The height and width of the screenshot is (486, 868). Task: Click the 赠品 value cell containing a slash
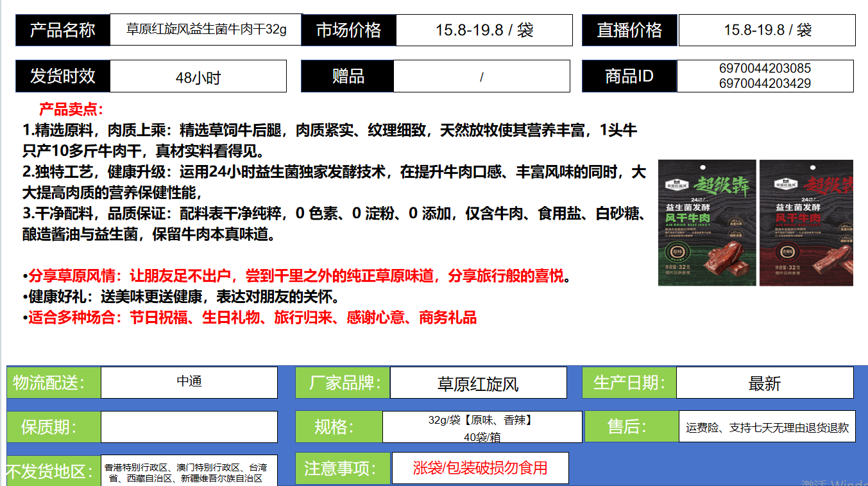[481, 76]
